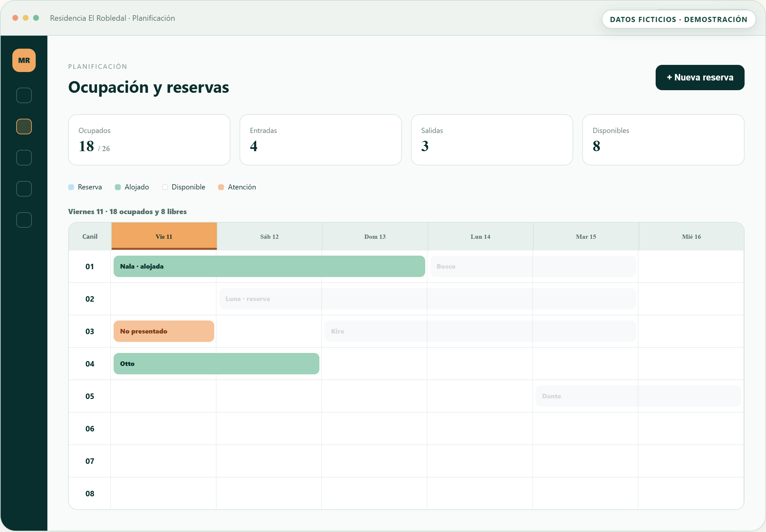Switch to the Sáb 12 column header
Screen dimensions: 766x532
tap(269, 236)
